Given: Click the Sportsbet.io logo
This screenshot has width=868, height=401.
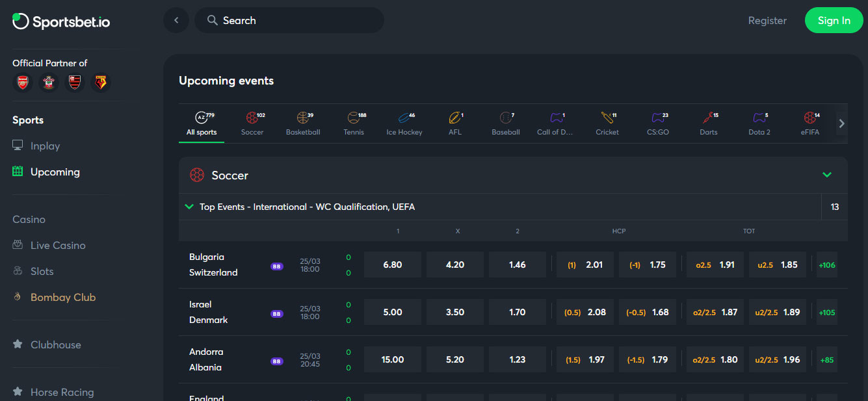Looking at the screenshot, I should pos(61,21).
